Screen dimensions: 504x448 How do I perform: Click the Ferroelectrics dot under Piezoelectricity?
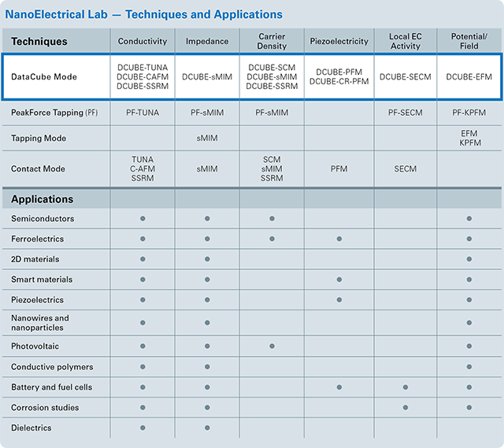(x=339, y=239)
